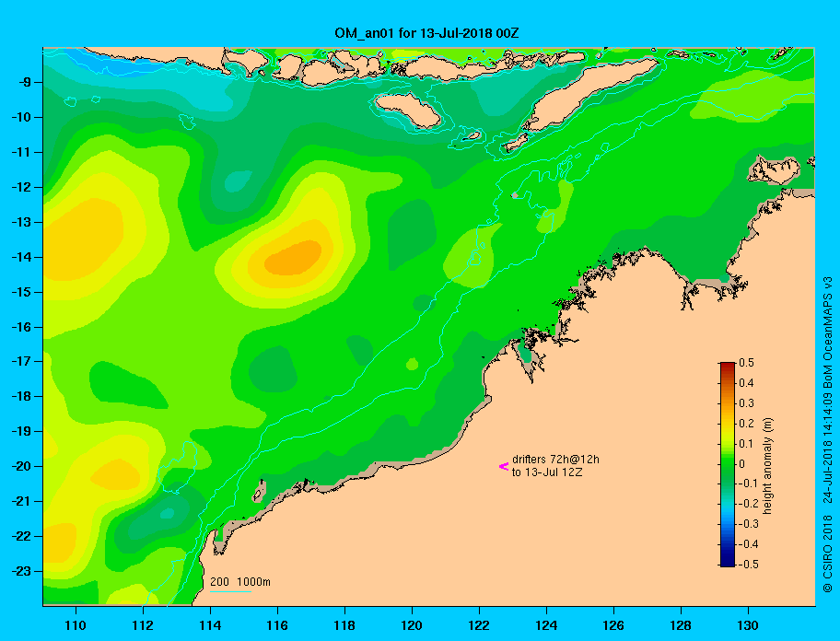Image resolution: width=840 pixels, height=641 pixels.
Task: Click the 0.3 colorbar tick label
Action: click(x=747, y=403)
